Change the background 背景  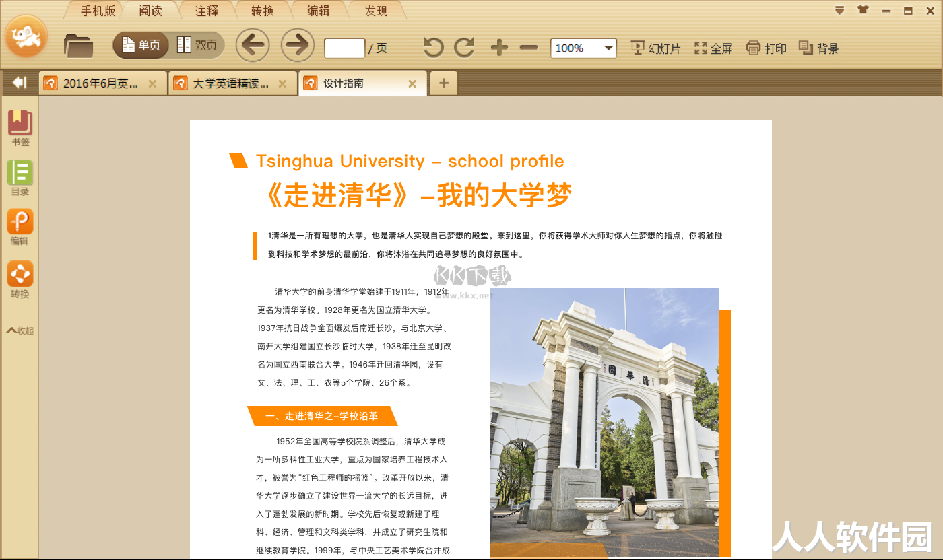tap(818, 48)
